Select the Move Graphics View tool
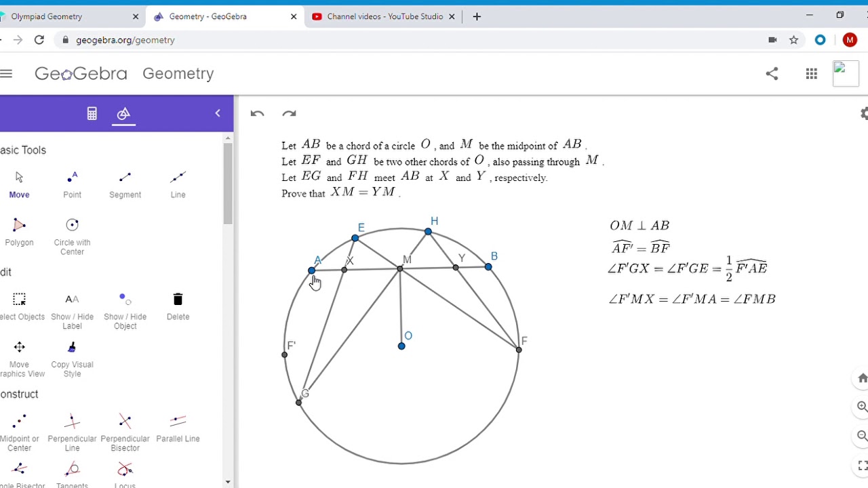The image size is (868, 488). pyautogui.click(x=19, y=358)
